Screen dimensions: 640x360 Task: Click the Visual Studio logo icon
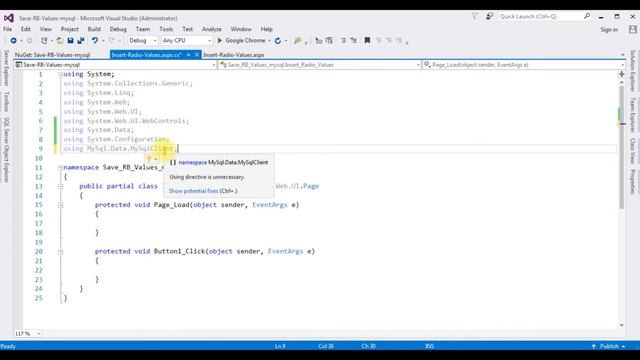(9, 18)
